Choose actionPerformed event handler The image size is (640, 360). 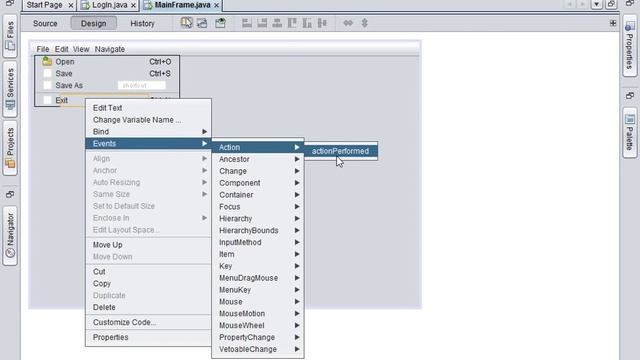tap(341, 151)
